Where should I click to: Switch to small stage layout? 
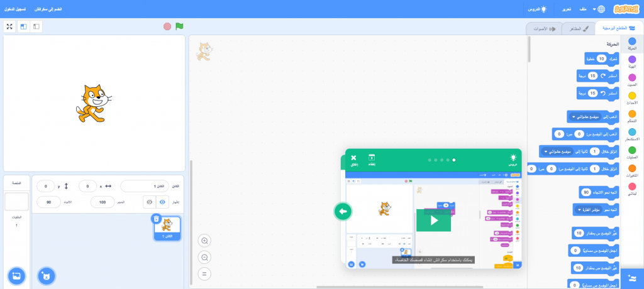click(36, 26)
